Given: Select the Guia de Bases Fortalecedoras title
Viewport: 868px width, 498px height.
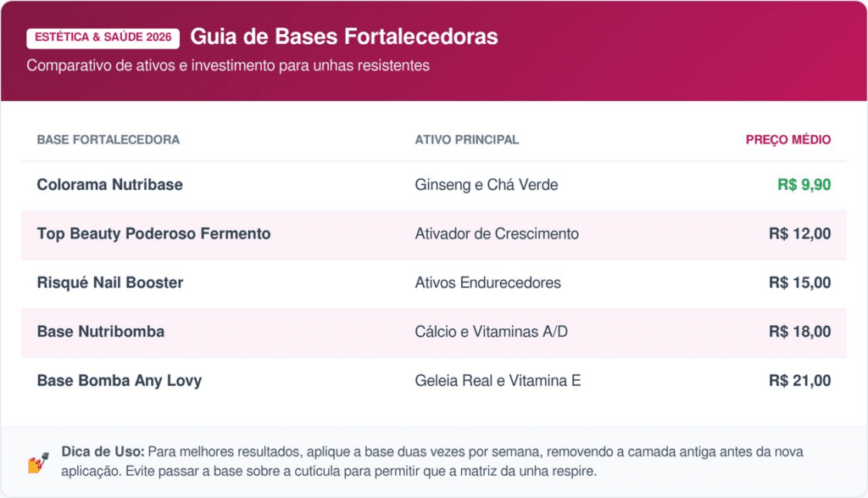Looking at the screenshot, I should click(x=344, y=36).
